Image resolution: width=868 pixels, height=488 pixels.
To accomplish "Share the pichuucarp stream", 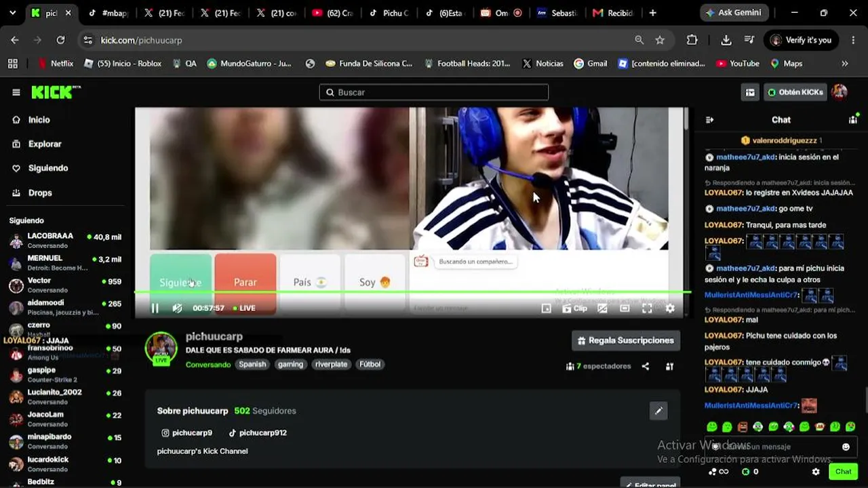I will click(646, 367).
